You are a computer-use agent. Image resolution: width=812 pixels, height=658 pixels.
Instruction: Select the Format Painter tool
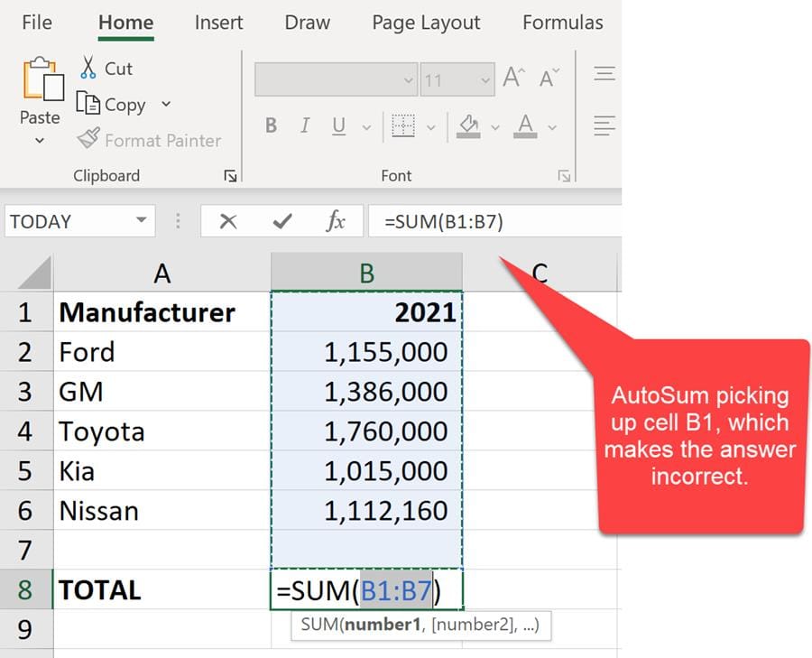[150, 140]
